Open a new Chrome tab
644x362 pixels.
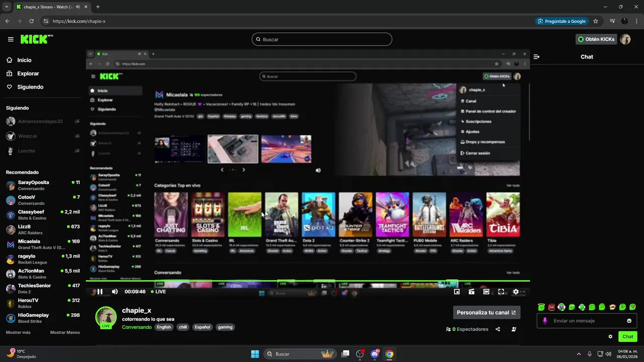pyautogui.click(x=98, y=7)
